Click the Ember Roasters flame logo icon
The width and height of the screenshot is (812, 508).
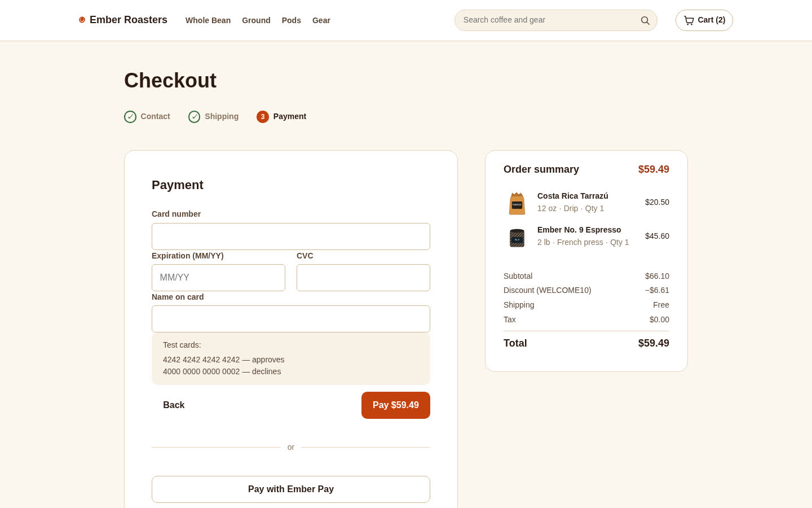[x=82, y=20]
